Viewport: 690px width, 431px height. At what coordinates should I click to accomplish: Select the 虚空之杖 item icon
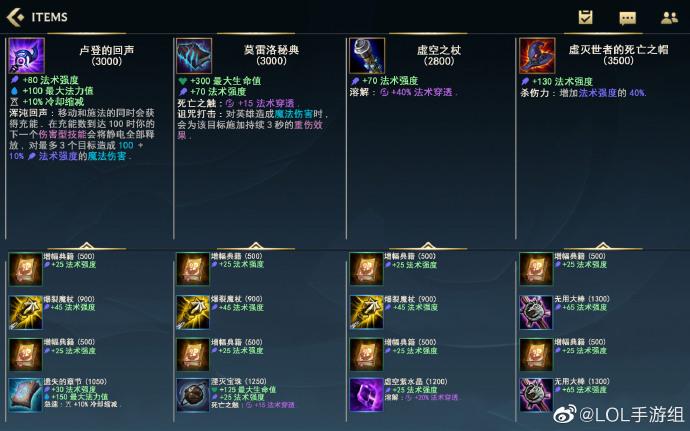(367, 56)
